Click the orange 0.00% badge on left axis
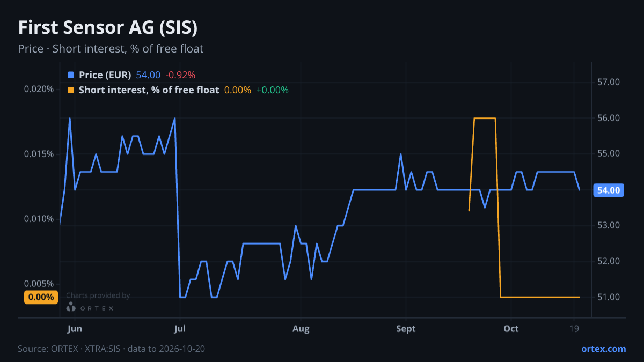 tap(41, 297)
